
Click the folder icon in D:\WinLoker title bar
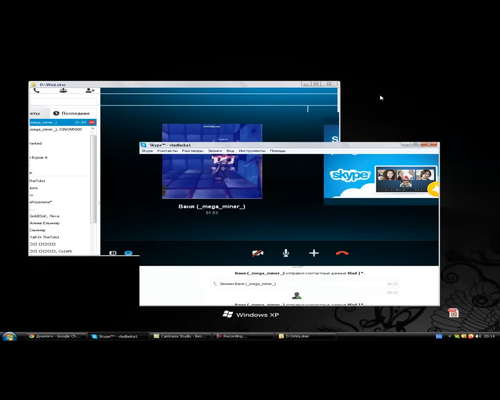tap(33, 85)
